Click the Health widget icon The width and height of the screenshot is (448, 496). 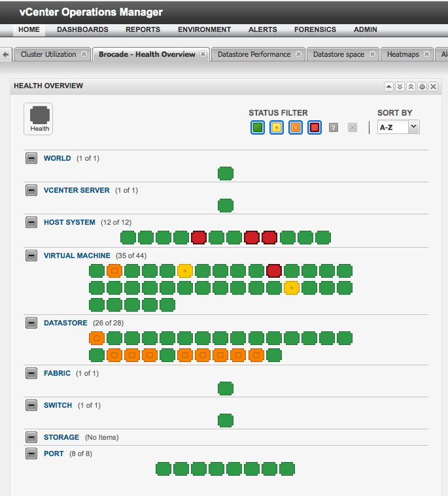[39, 118]
